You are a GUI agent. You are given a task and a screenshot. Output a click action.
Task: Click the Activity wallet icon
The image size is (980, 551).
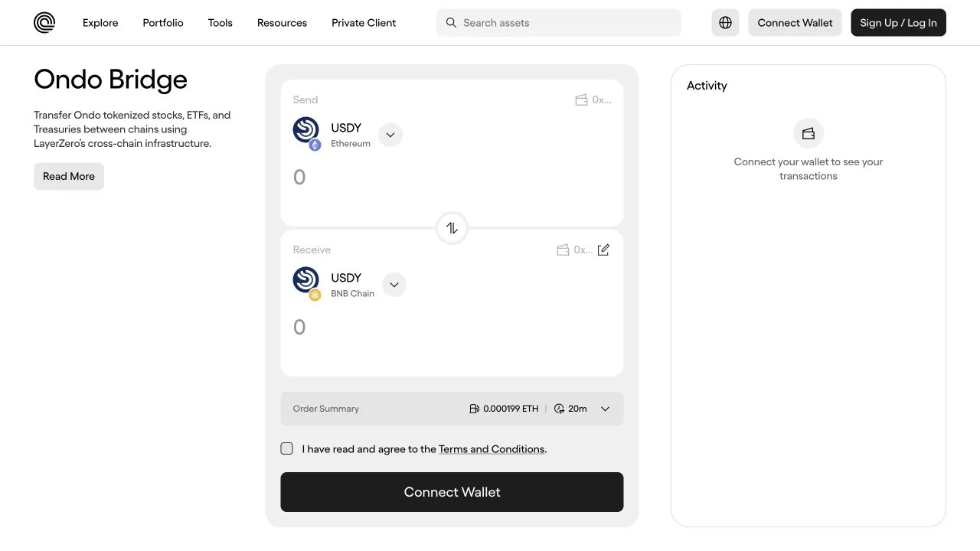pos(808,133)
